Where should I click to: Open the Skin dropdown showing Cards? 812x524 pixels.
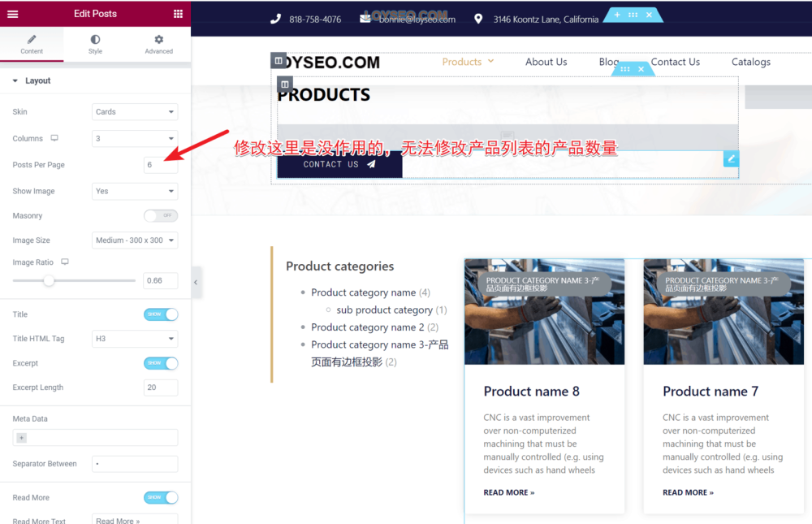tap(135, 112)
